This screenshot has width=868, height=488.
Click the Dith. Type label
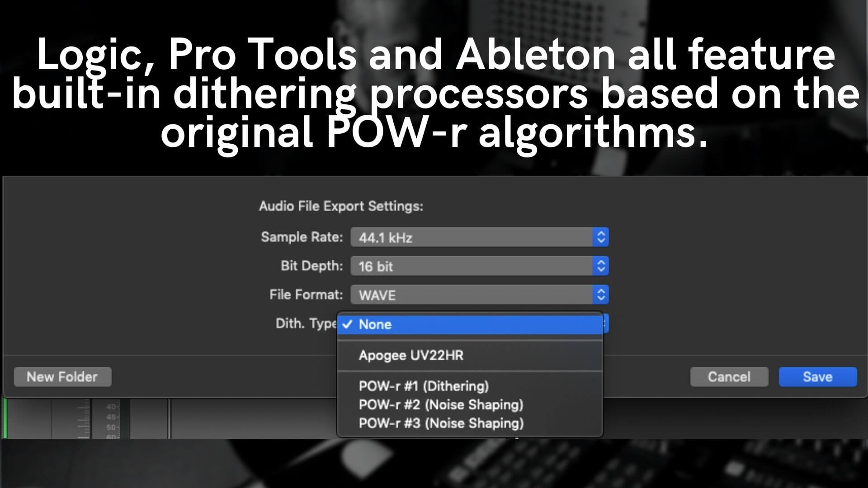307,324
